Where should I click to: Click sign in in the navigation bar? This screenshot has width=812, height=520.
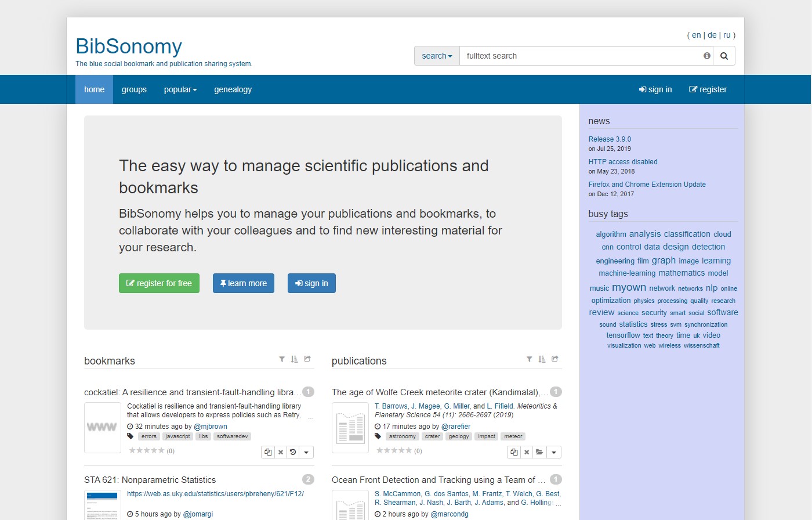[x=655, y=89]
